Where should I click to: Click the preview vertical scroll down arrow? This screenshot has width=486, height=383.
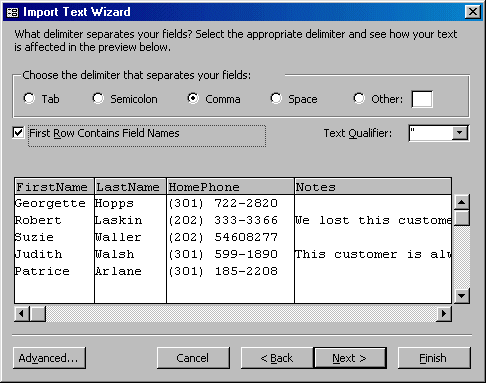coord(462,296)
